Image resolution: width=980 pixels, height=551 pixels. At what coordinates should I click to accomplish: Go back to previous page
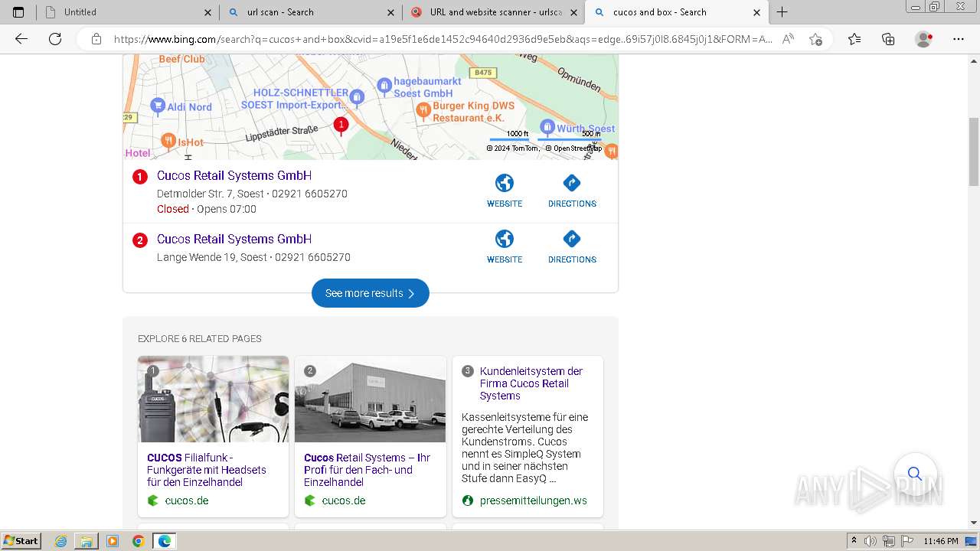coord(21,39)
